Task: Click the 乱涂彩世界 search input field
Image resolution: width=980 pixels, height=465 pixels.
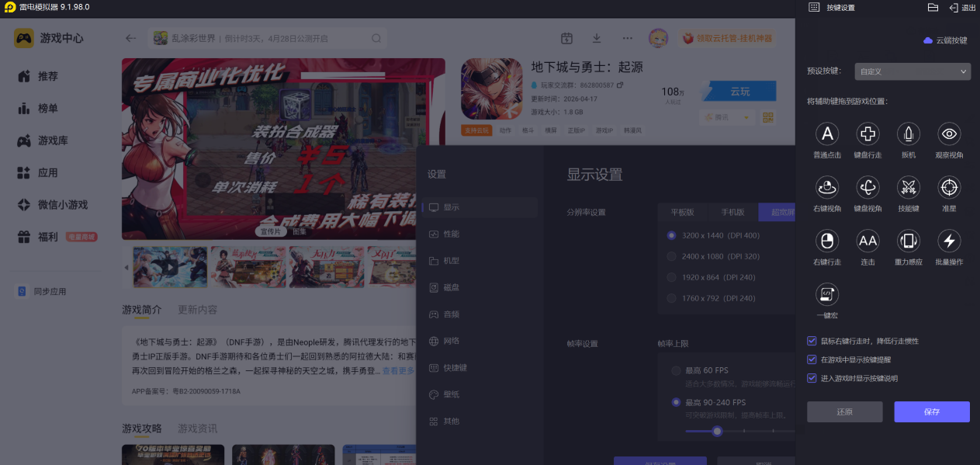Action: (x=268, y=38)
